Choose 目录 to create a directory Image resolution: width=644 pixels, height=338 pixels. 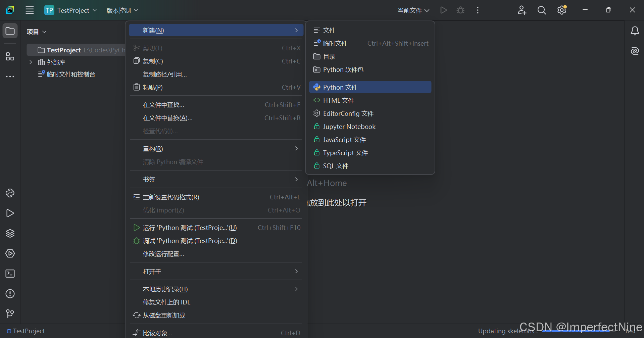[x=370, y=56]
